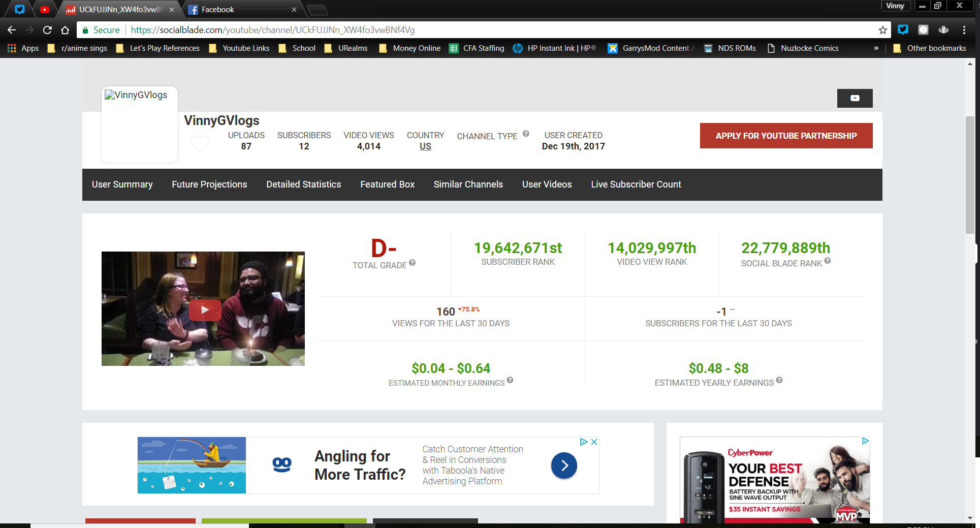
Task: Open the Vinny profile switcher
Action: 895,6
